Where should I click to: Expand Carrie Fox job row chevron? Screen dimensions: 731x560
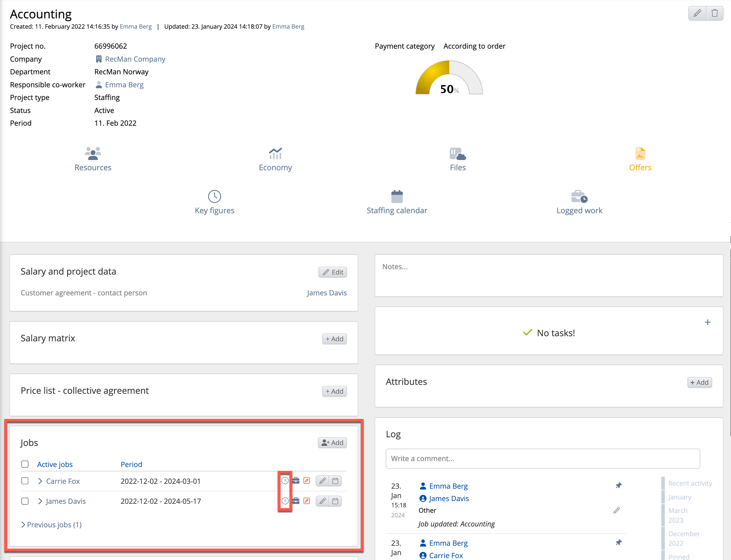pyautogui.click(x=40, y=481)
